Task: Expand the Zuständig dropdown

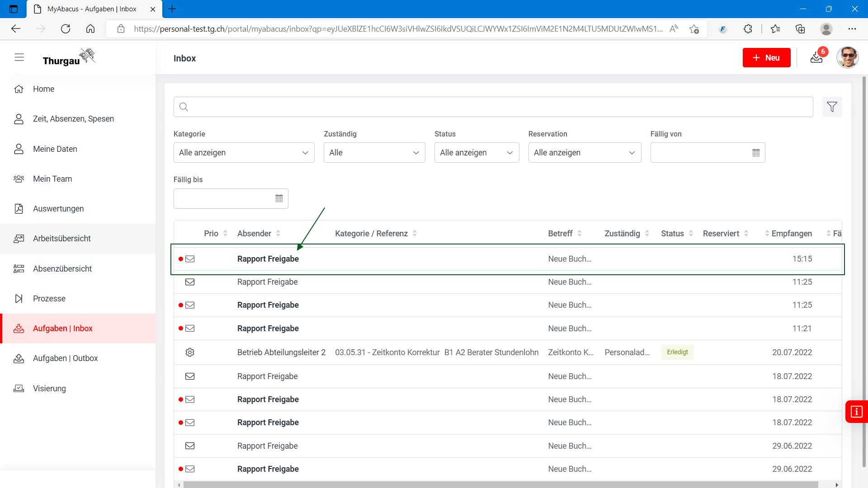Action: coord(374,153)
